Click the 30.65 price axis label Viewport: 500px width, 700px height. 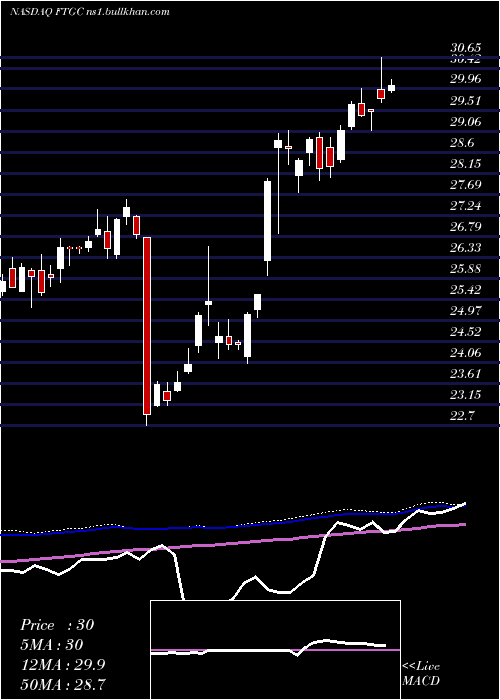pos(466,48)
